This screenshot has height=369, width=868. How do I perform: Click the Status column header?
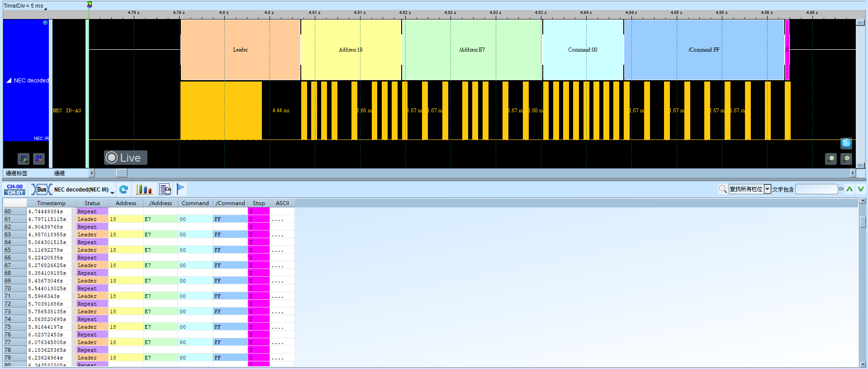pos(92,203)
